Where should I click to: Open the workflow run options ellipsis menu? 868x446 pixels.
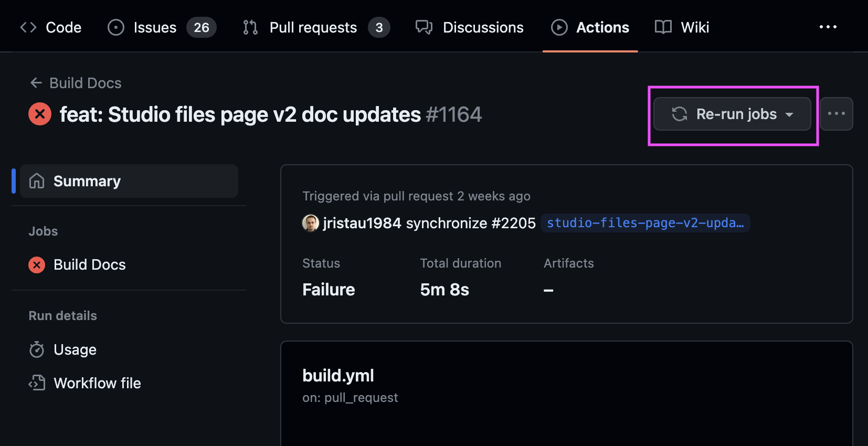(836, 114)
